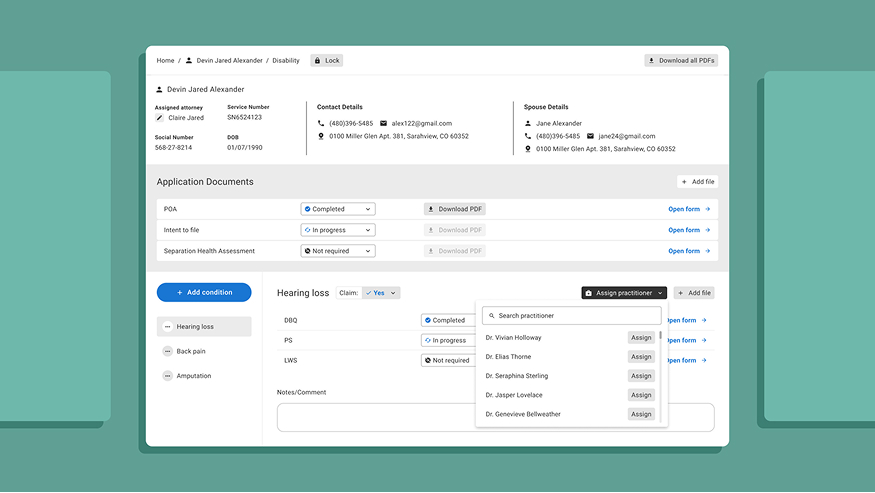Click magnifier icon in practitioner search
The height and width of the screenshot is (493, 875).
[x=492, y=315]
